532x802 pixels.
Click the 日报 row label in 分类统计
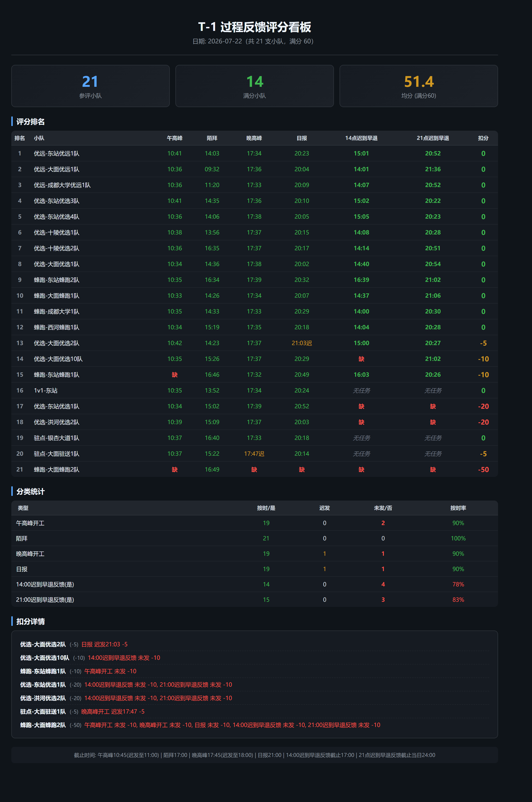click(x=22, y=569)
